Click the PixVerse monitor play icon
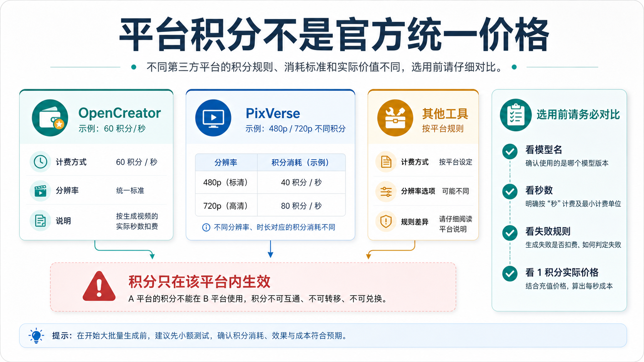The image size is (644, 362). click(x=213, y=118)
